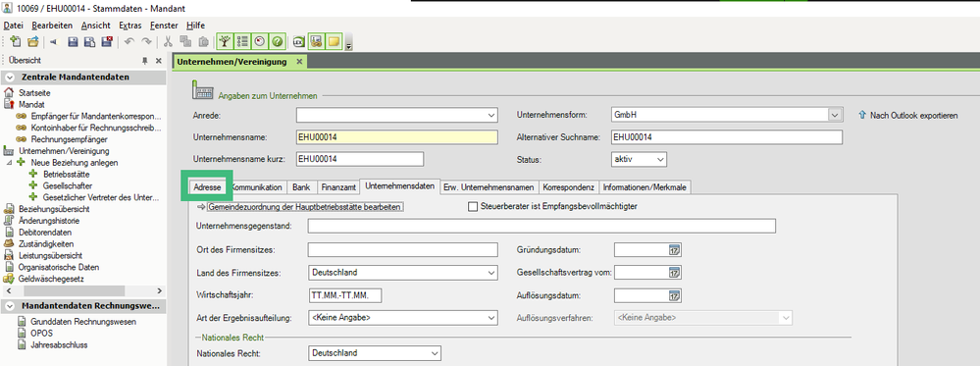
Task: Toggle the tree view toolbar icon
Action: click(225, 42)
